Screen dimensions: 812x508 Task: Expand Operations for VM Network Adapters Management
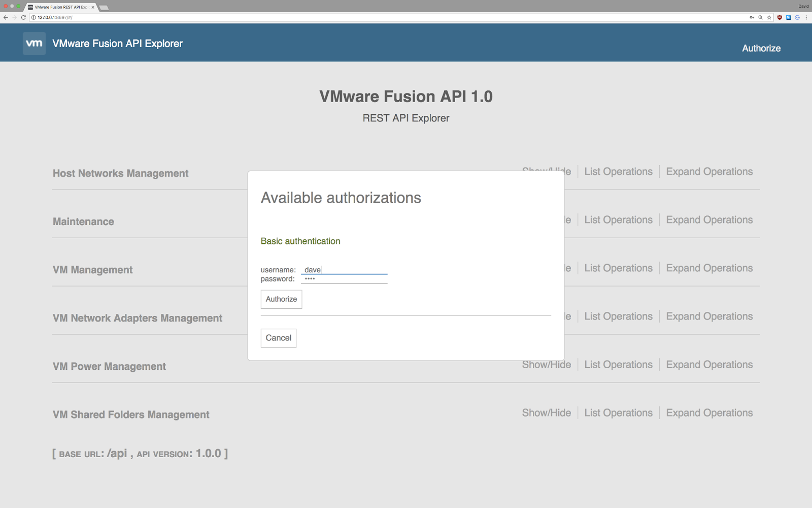click(709, 316)
